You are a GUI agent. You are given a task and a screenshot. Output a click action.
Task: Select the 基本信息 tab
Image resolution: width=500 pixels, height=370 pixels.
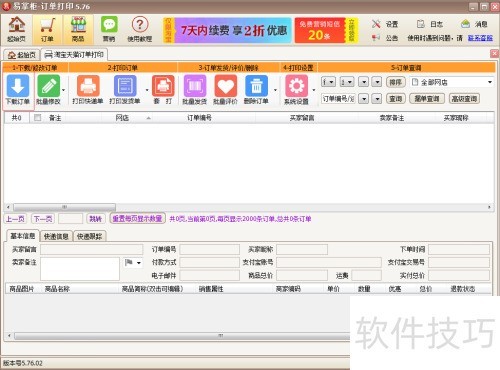(23, 236)
